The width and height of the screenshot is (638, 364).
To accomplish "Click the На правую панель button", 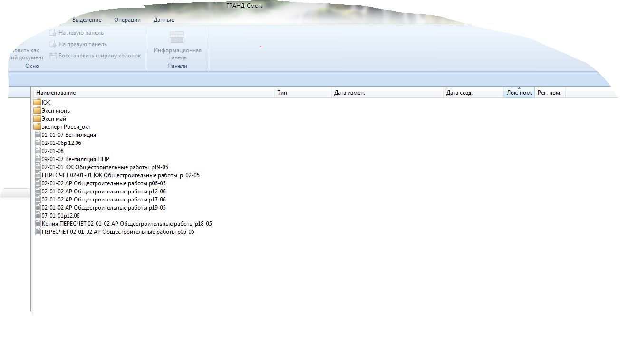I will 78,44.
